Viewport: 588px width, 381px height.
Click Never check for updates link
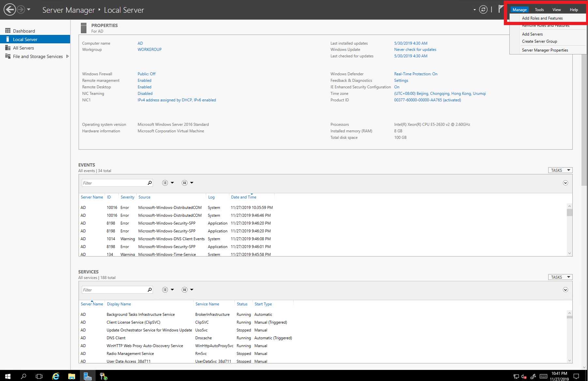[x=415, y=50]
